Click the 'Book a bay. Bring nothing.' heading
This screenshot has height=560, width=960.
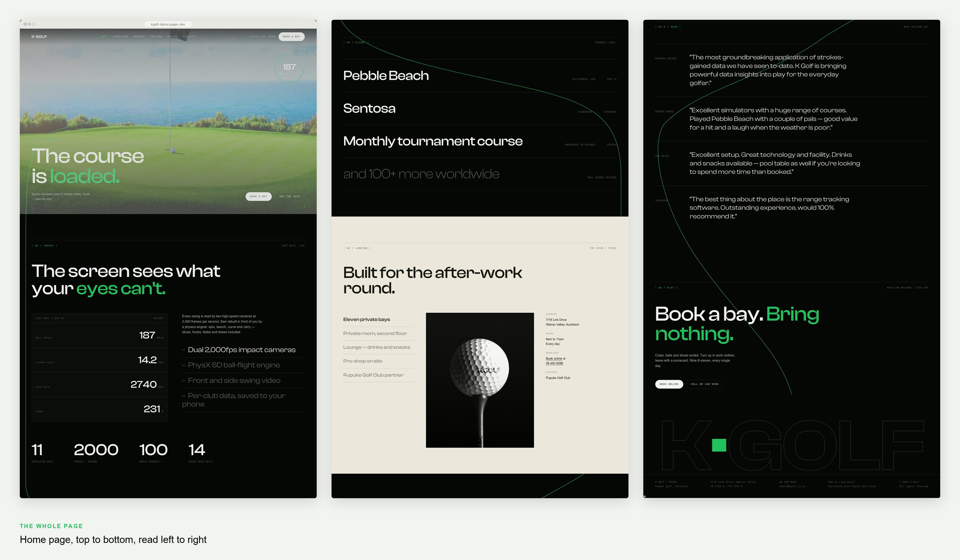click(x=737, y=324)
